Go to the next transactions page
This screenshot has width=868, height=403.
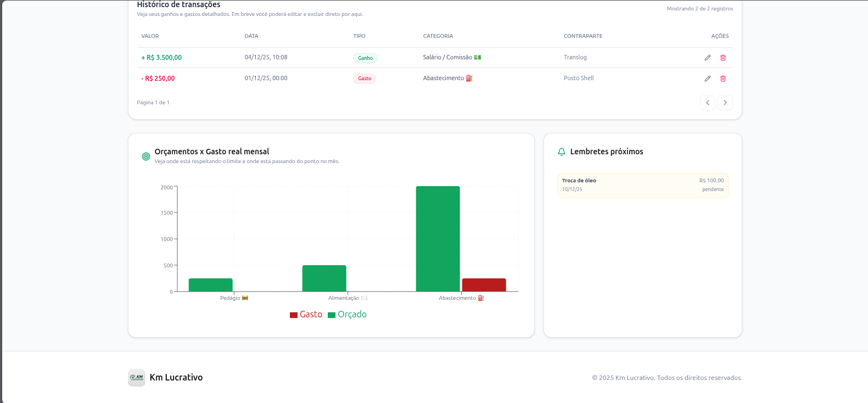(x=725, y=103)
